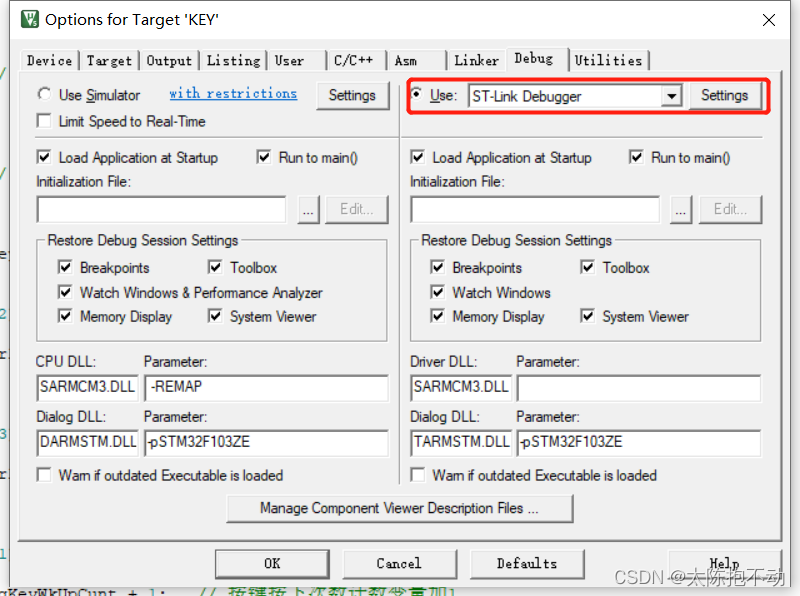Toggle debugger Watch Windows checkbox
Screen dimensions: 800x596
(437, 292)
